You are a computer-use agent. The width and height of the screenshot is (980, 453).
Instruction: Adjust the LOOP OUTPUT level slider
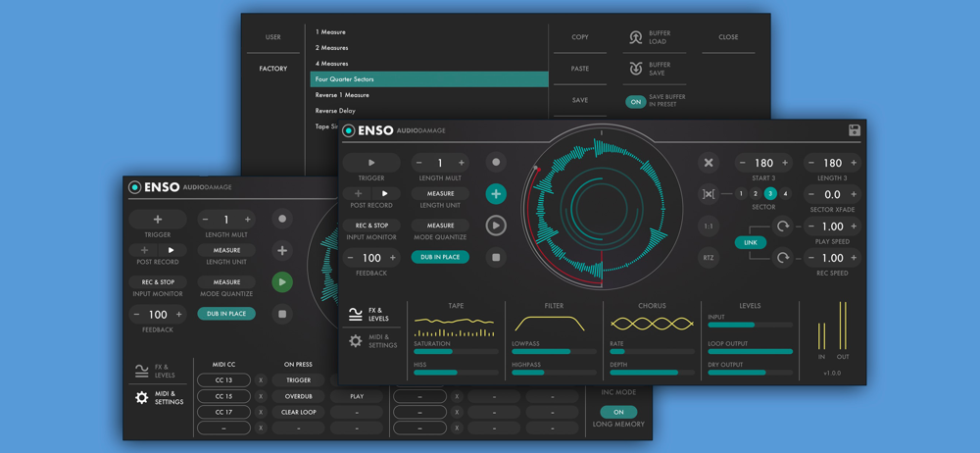click(x=750, y=352)
